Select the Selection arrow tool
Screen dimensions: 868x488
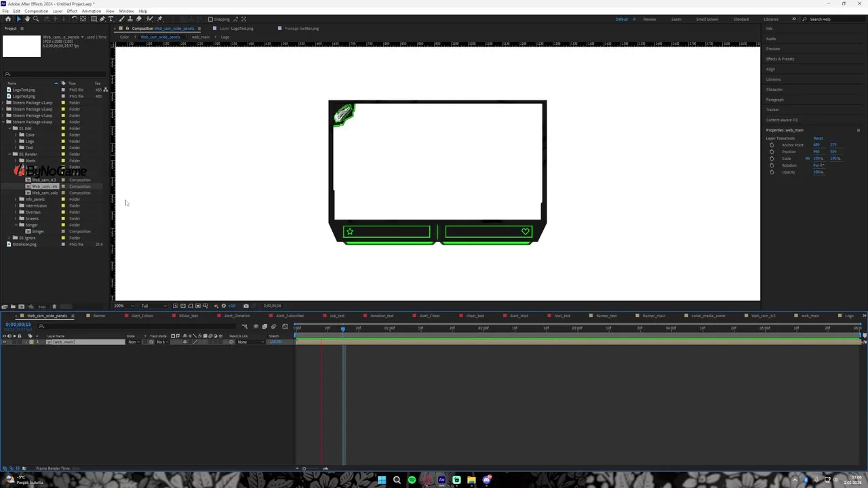click(x=19, y=19)
